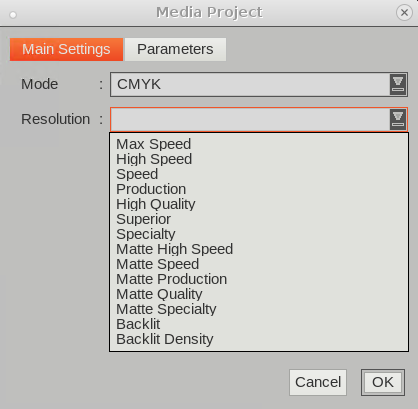Screen dimensions: 418x409
Task: Choose Max Speed from the list
Action: tap(259, 144)
